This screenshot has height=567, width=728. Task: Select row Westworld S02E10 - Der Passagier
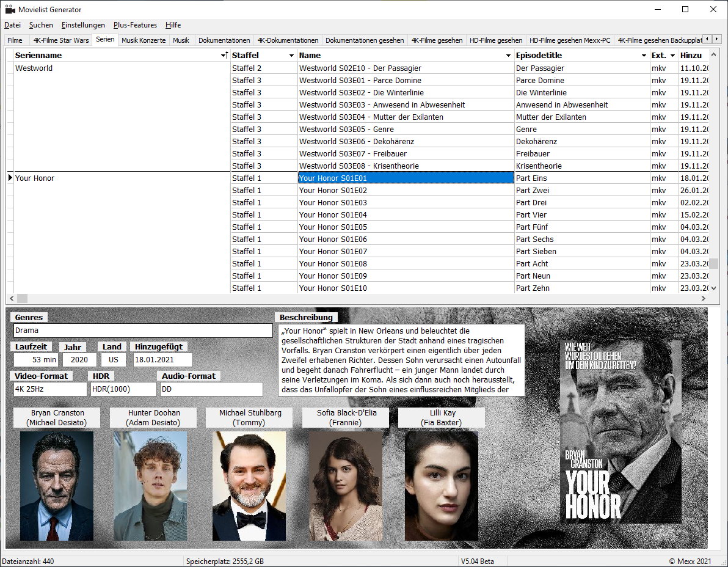click(x=406, y=68)
